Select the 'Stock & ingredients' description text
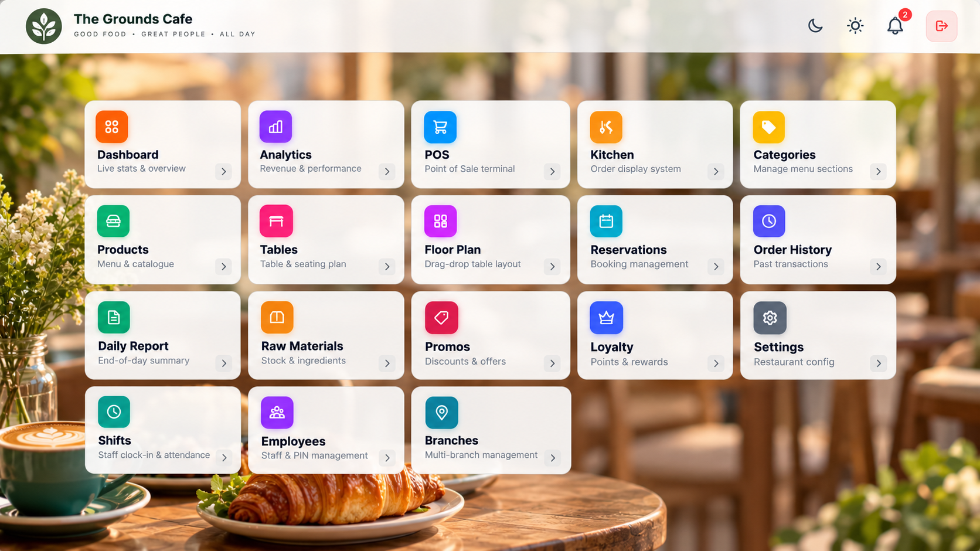This screenshot has height=551, width=980. pos(304,360)
